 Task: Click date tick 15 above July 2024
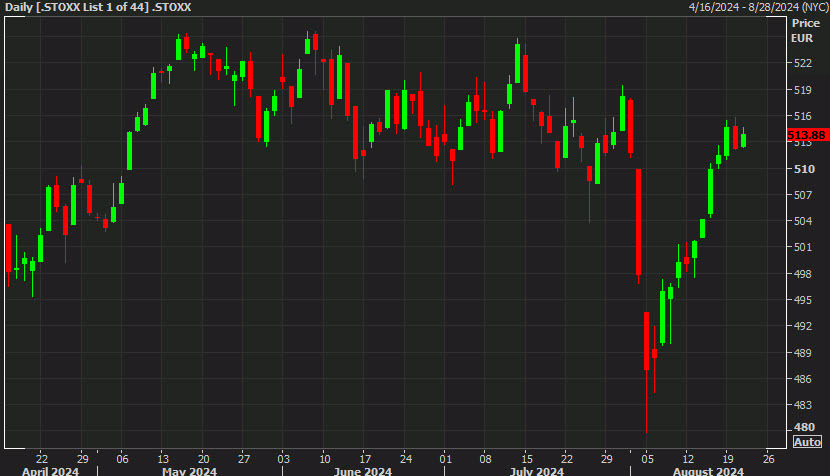coord(527,459)
